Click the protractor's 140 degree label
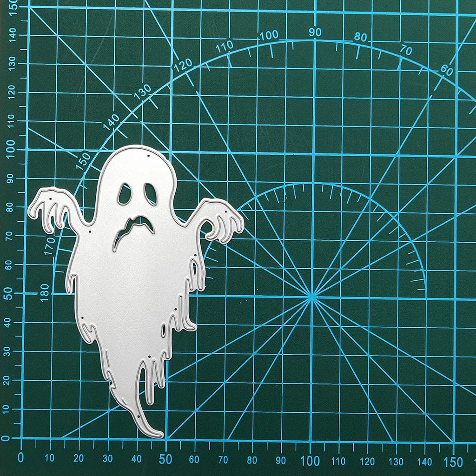Viewport: 476px width, 476px height. tap(112, 122)
